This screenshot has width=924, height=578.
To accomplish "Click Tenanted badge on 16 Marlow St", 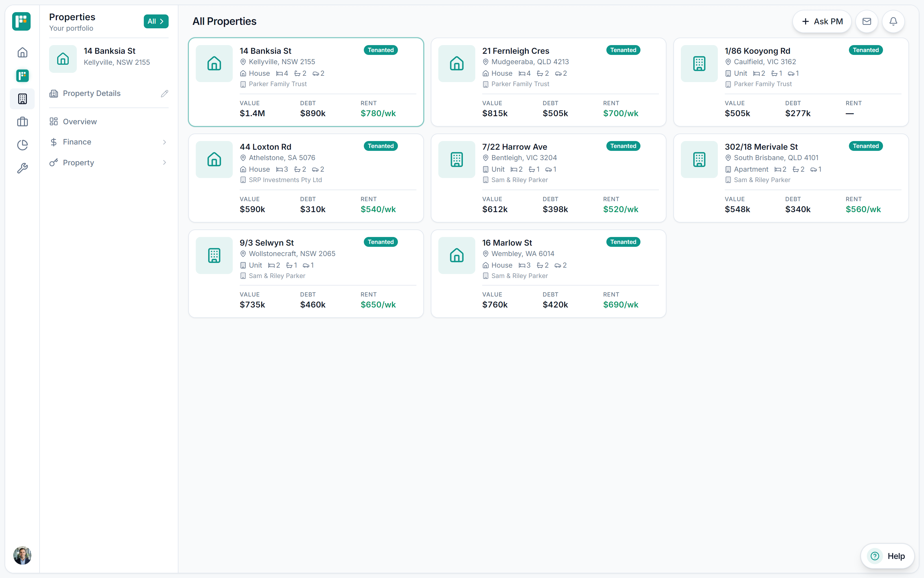I will coord(623,242).
